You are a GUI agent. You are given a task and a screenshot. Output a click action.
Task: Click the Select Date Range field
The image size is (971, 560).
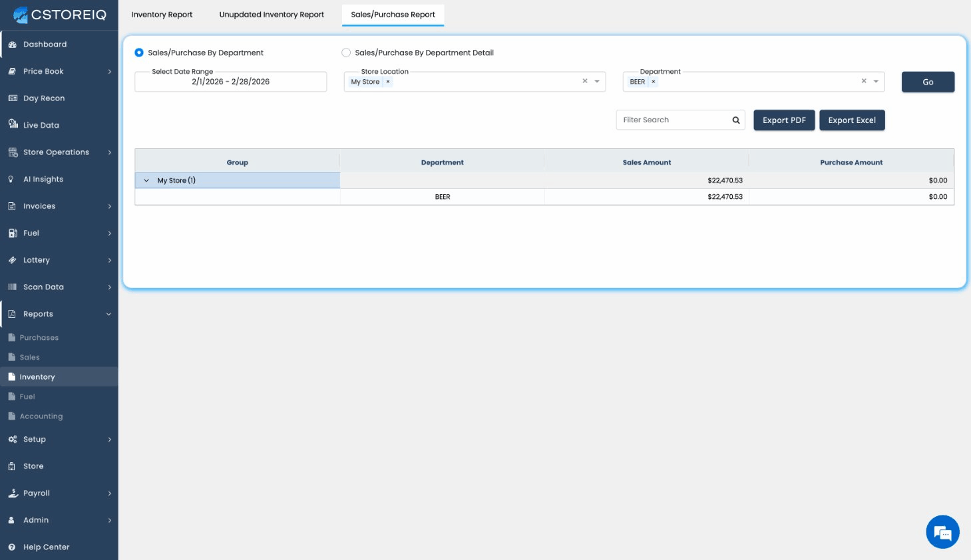tap(230, 82)
